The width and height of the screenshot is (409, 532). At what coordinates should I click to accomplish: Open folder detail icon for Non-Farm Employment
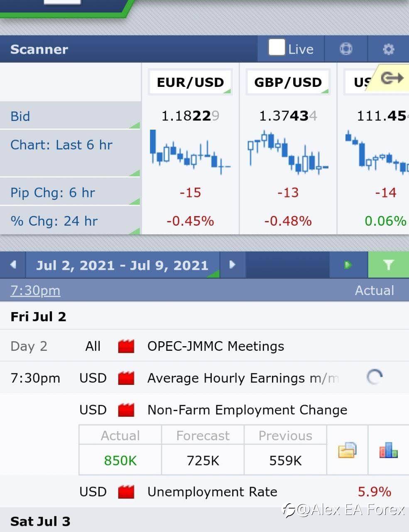347,450
